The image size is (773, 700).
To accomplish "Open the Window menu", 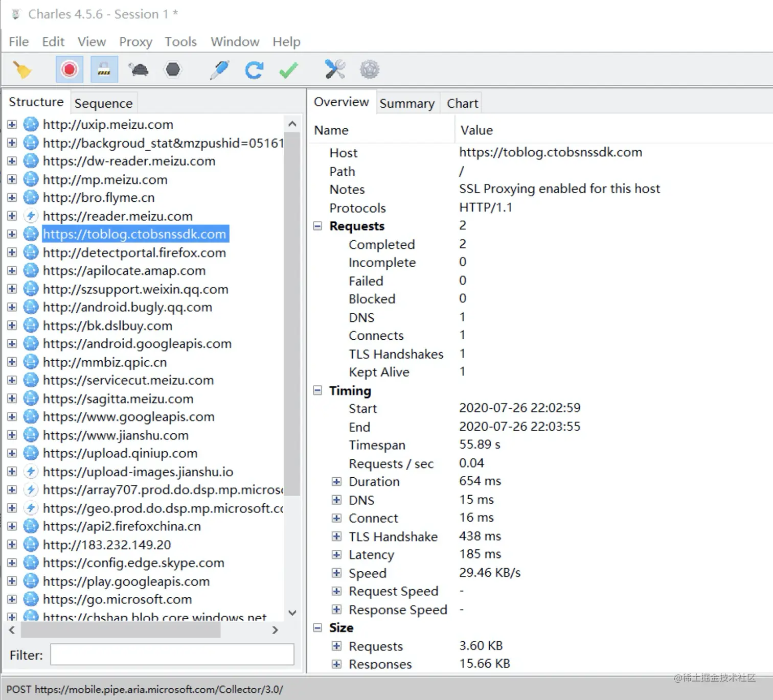I will (x=235, y=41).
